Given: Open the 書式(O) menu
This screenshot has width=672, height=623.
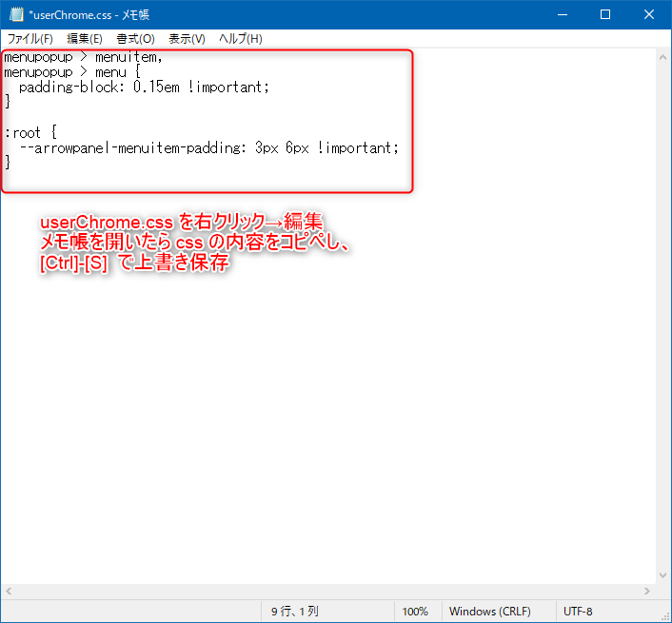Looking at the screenshot, I should 135,39.
